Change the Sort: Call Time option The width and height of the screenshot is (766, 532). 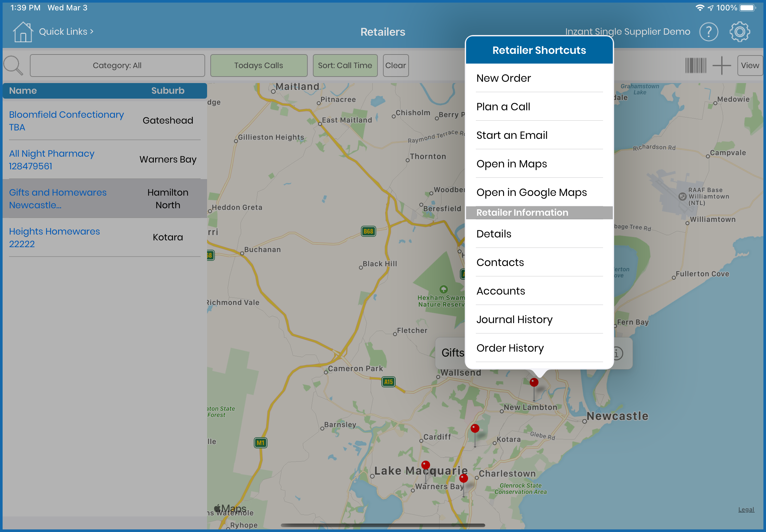(x=345, y=65)
